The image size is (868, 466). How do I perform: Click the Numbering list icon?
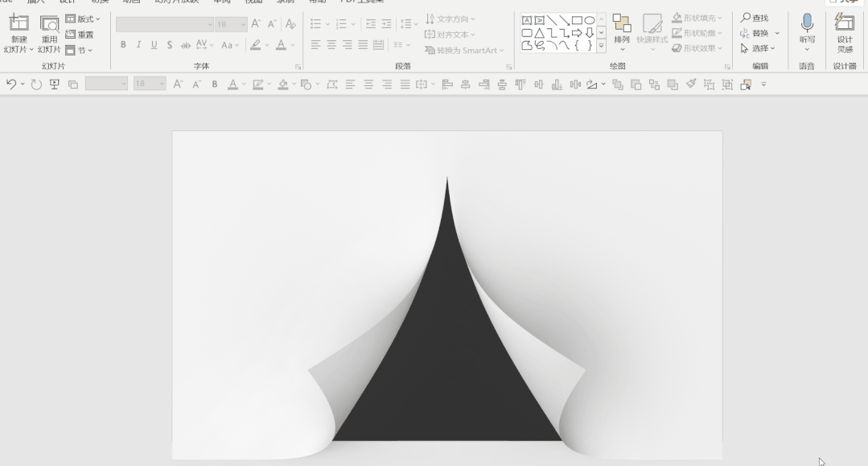click(x=342, y=24)
